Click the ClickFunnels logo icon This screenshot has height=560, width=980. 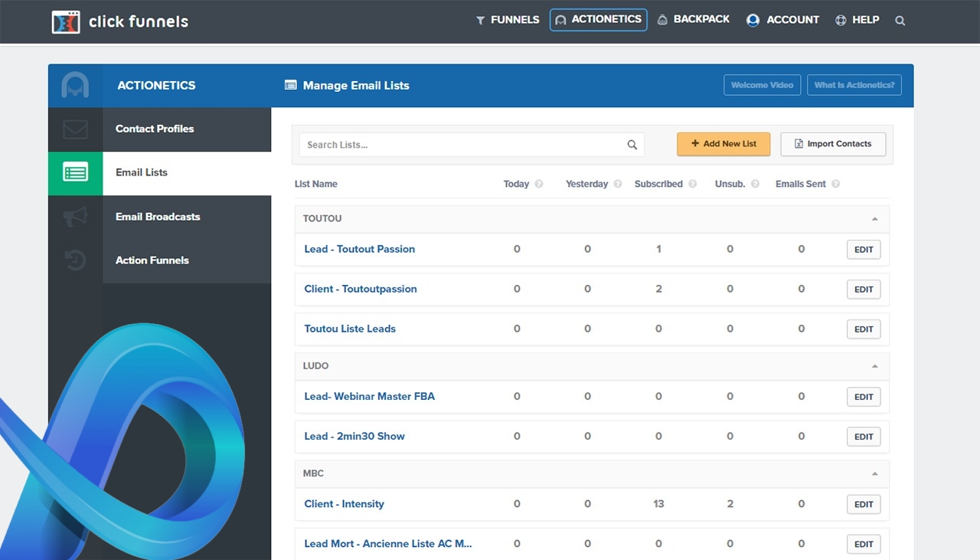point(66,21)
